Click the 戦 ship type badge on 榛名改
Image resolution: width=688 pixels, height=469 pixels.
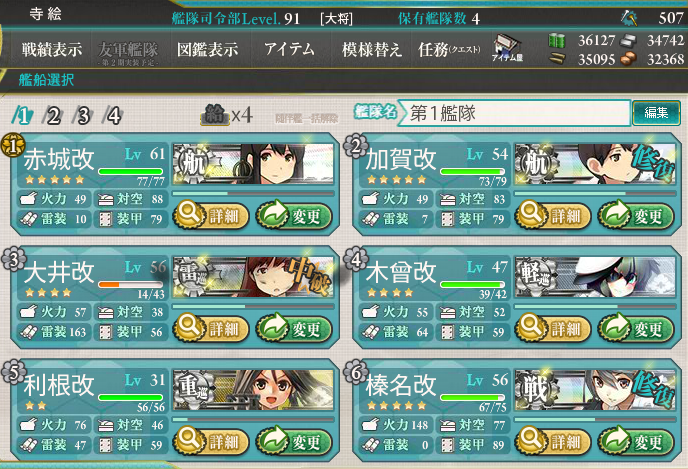534,389
